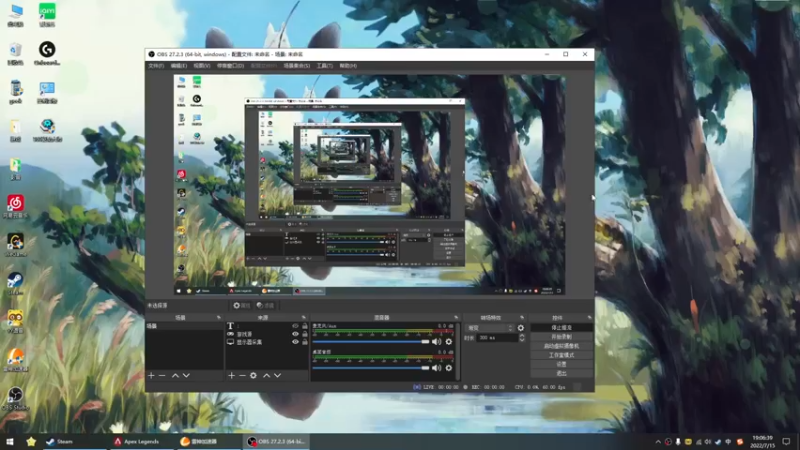Select the text source row with the T icon
Viewport: 800px width, 450px height.
[x=267, y=326]
